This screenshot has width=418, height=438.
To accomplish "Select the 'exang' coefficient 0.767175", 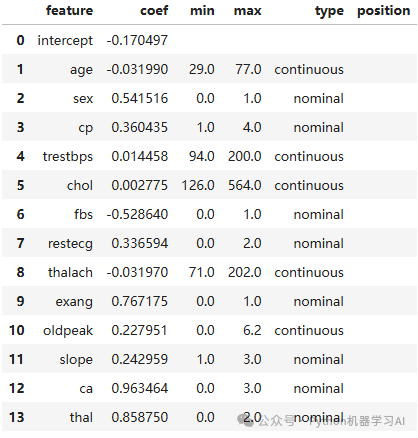I will pyautogui.click(x=140, y=301).
